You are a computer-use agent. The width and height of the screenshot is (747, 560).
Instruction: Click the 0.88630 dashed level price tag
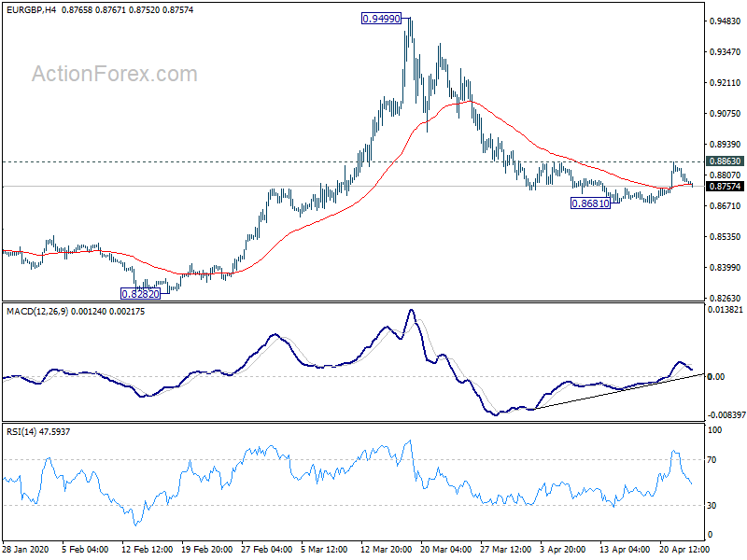click(x=726, y=161)
